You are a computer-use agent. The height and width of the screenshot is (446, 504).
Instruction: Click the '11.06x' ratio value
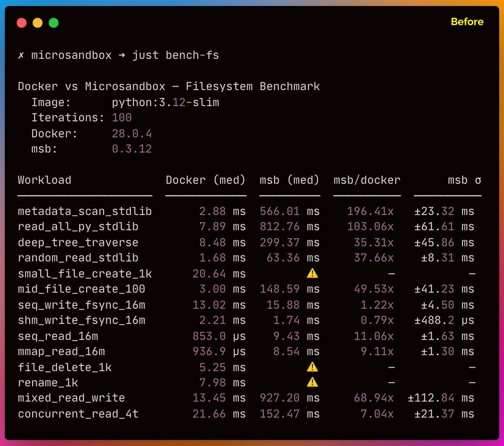pos(374,336)
